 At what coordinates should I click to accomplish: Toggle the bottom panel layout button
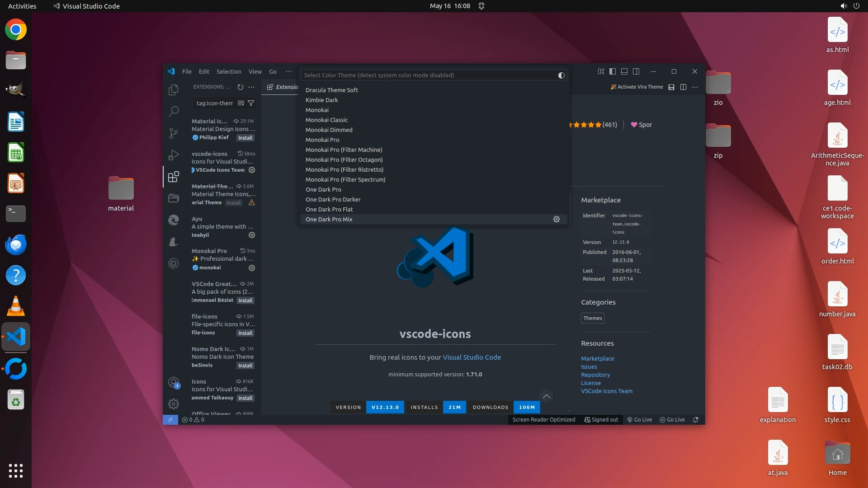pyautogui.click(x=624, y=71)
